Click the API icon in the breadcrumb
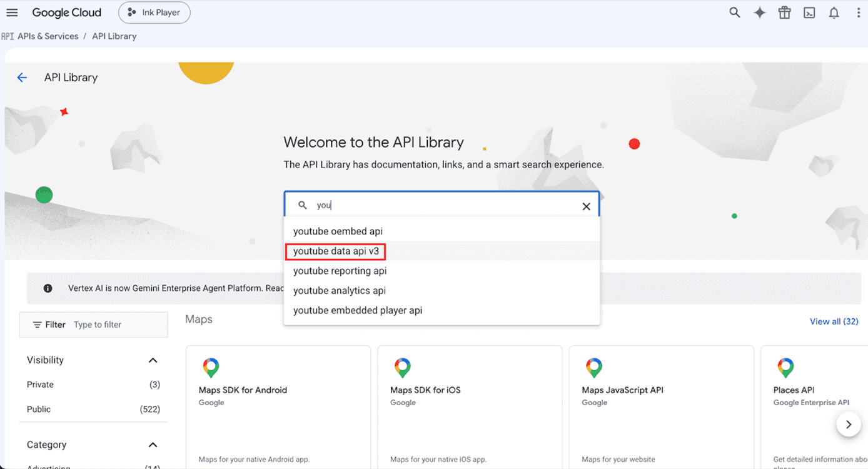Viewport: 868px width, 469px height. pos(8,36)
